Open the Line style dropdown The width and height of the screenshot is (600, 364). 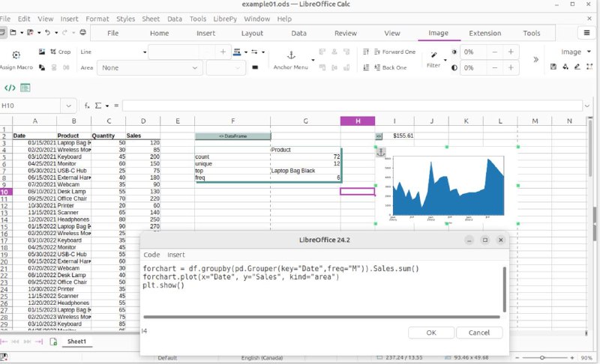click(x=145, y=52)
